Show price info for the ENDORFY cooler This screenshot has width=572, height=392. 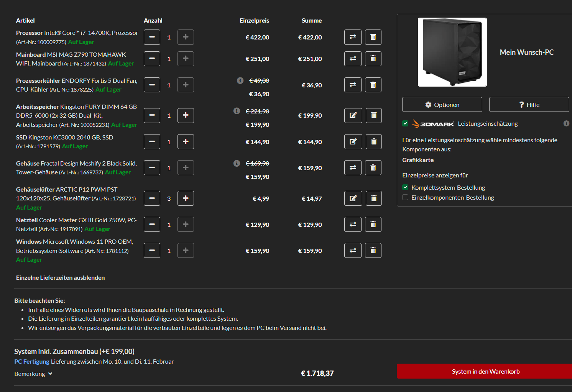240,80
